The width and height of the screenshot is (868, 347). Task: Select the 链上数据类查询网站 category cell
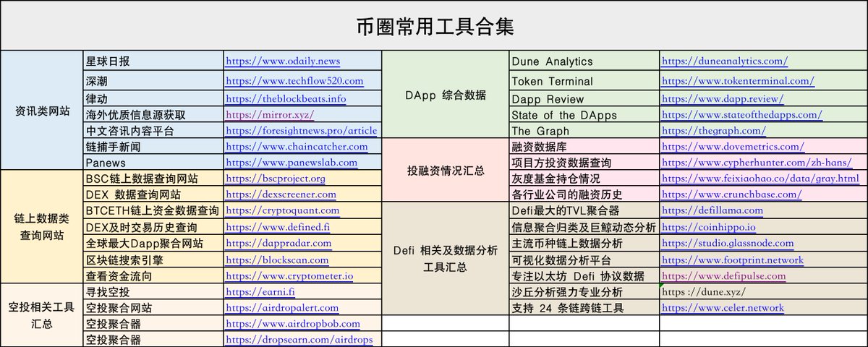click(x=43, y=227)
